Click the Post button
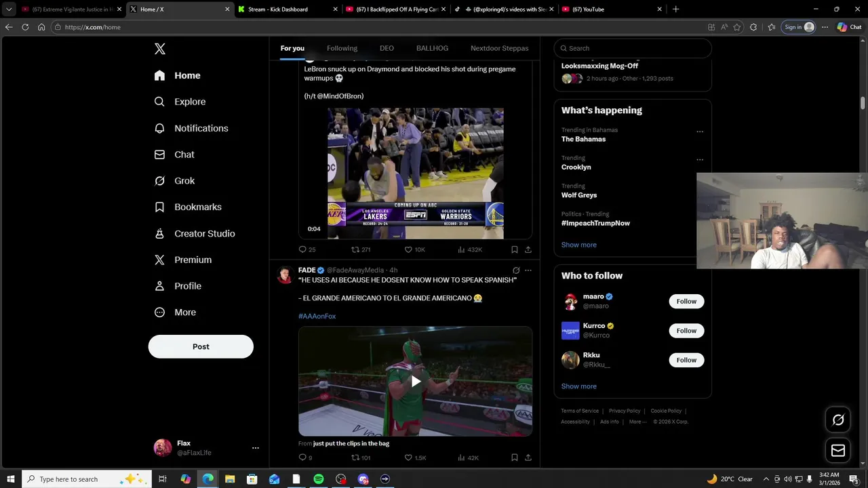 (201, 346)
